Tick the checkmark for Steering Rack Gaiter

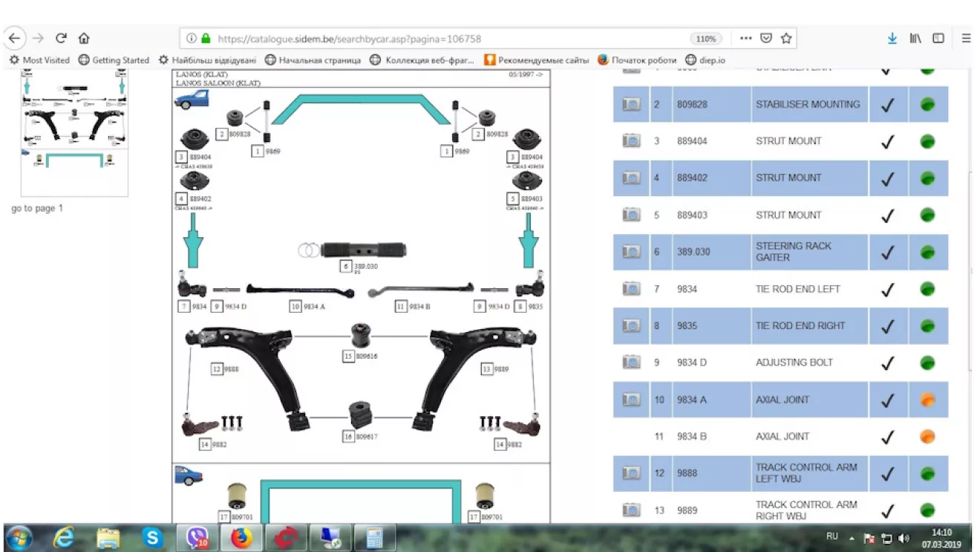click(887, 253)
